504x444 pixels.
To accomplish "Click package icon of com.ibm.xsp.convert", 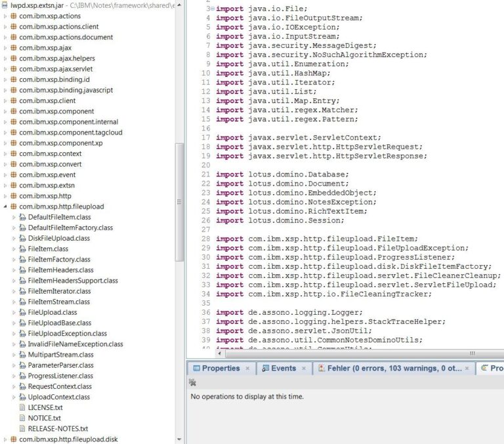I will coord(14,164).
